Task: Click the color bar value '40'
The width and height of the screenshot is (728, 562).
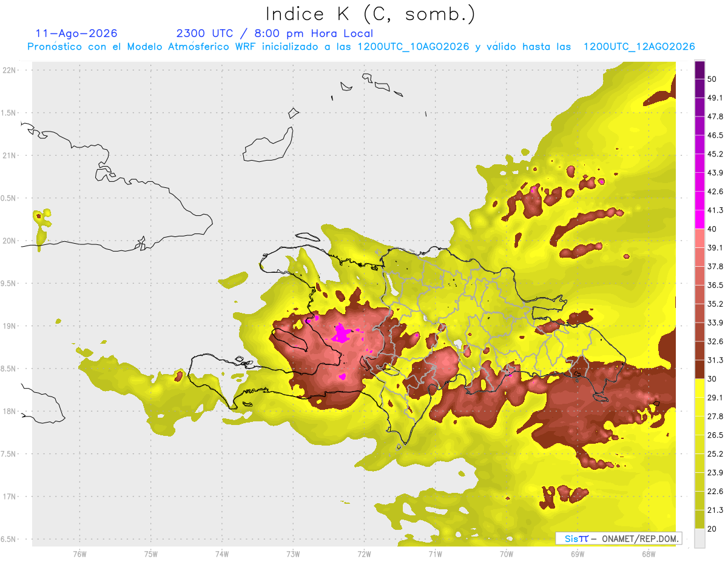Action: click(x=712, y=229)
